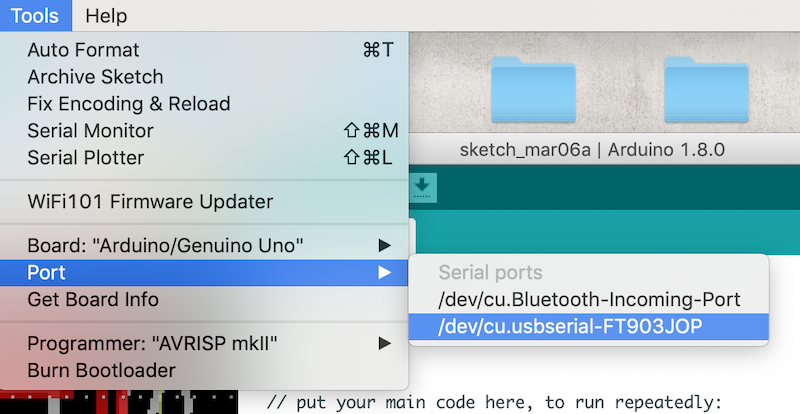Choose Fix Encoding & Reload

coord(204,104)
